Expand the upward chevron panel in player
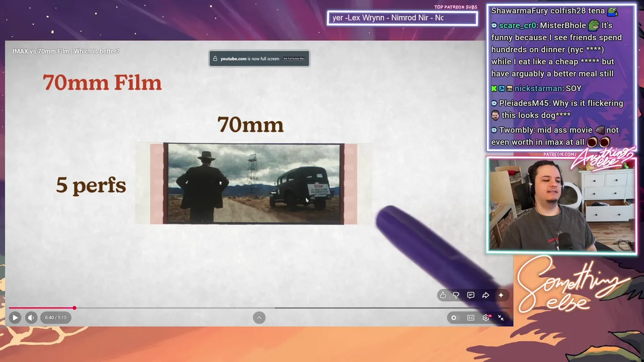 [259, 317]
